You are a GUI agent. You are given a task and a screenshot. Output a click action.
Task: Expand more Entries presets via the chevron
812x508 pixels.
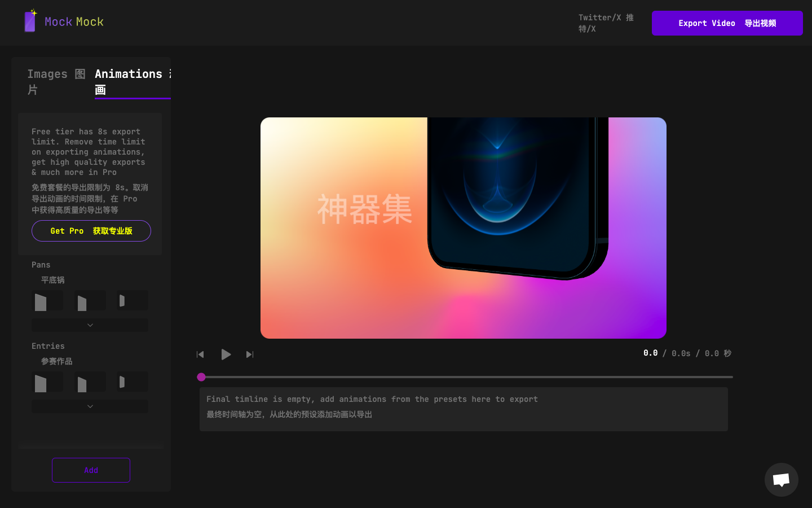pyautogui.click(x=90, y=406)
